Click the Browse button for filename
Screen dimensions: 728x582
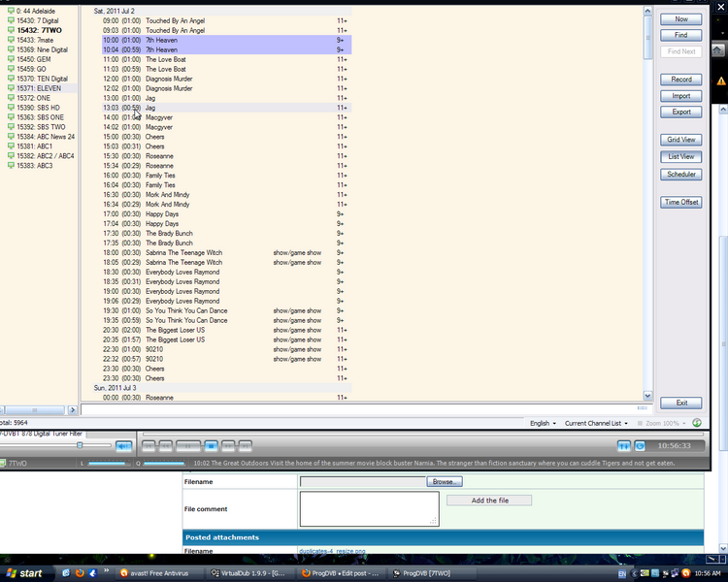[x=443, y=481]
